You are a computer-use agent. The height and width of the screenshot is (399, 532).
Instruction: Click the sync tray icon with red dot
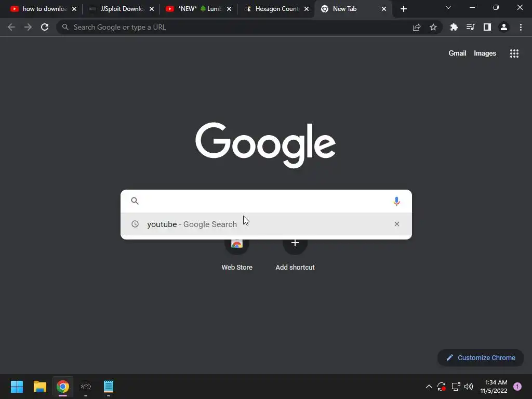442,387
